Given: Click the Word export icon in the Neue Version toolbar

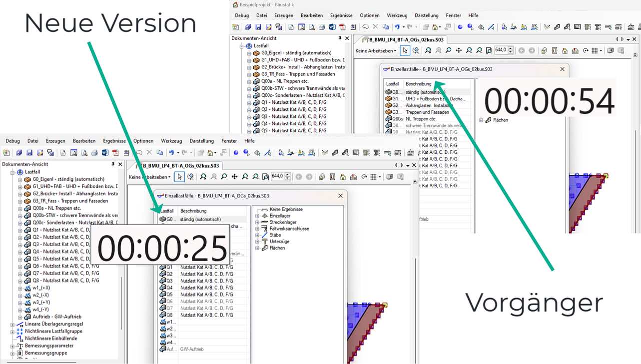Looking at the screenshot, I should (x=105, y=153).
